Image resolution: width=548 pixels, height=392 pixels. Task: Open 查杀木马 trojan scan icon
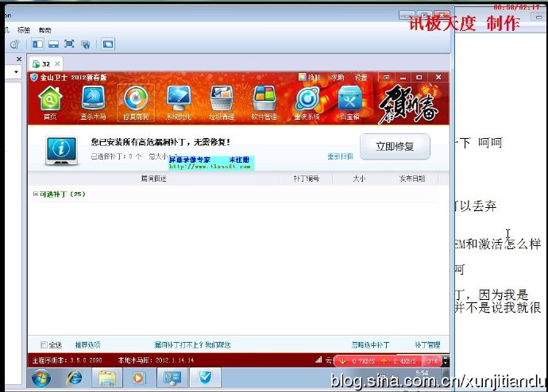(x=93, y=102)
